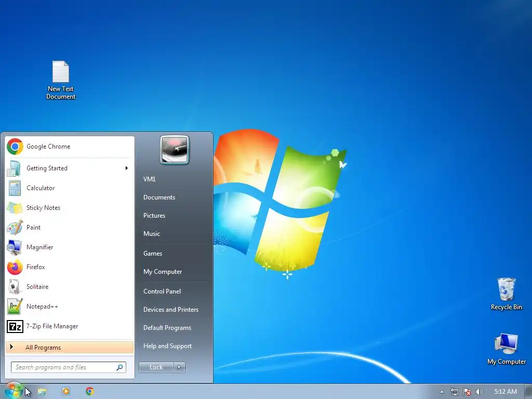The height and width of the screenshot is (399, 532).
Task: Click the network tray icon
Action: point(454,392)
